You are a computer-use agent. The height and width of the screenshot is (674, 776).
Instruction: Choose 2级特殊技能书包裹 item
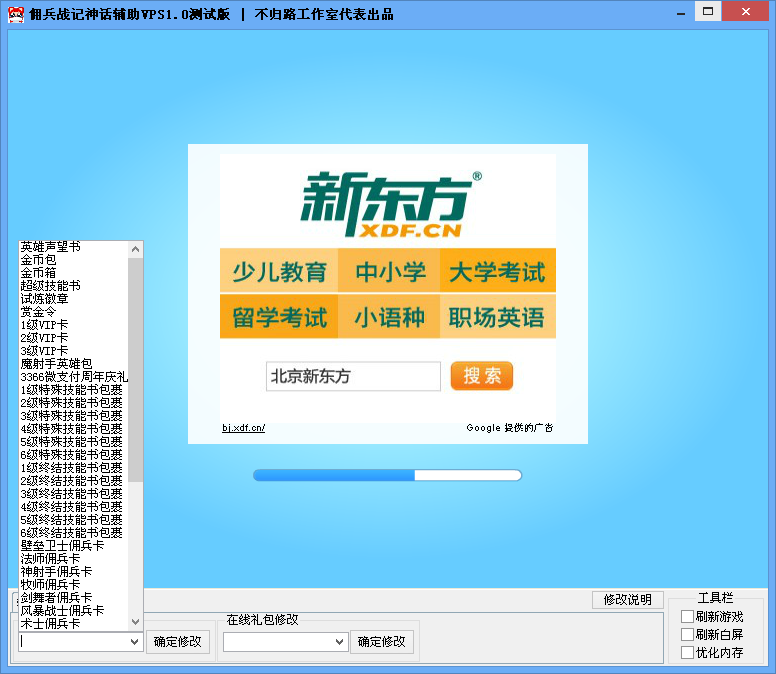point(73,402)
